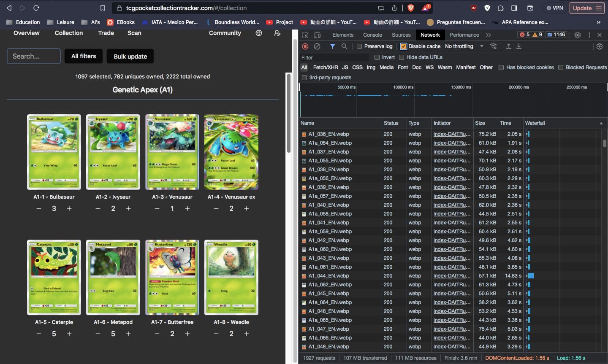608x364 pixels.
Task: Click the record network log icon
Action: tap(305, 46)
